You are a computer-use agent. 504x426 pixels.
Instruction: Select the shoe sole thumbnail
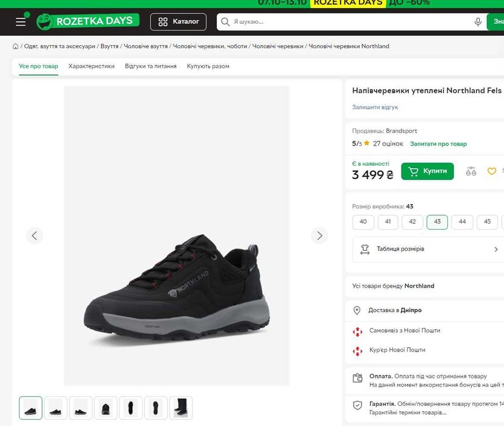click(157, 408)
